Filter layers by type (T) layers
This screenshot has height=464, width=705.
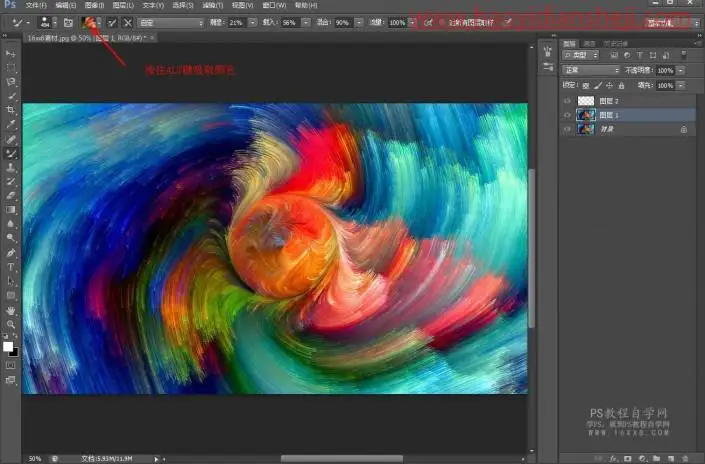[640, 55]
